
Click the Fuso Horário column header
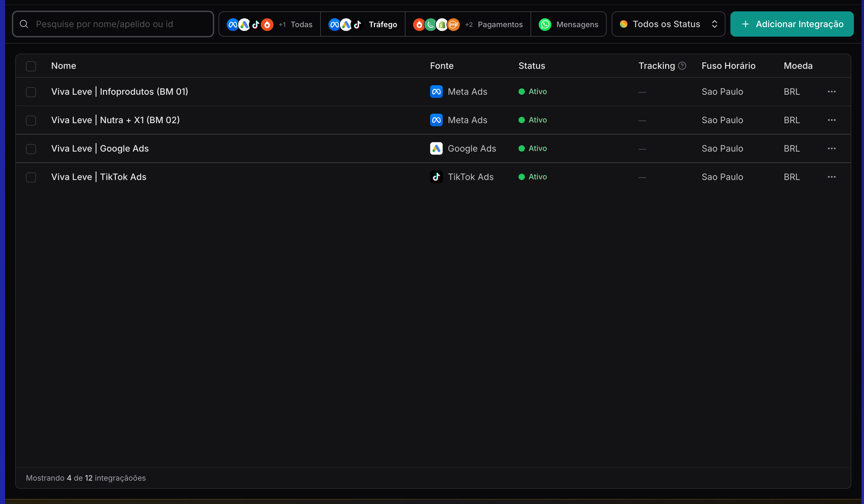click(x=728, y=65)
